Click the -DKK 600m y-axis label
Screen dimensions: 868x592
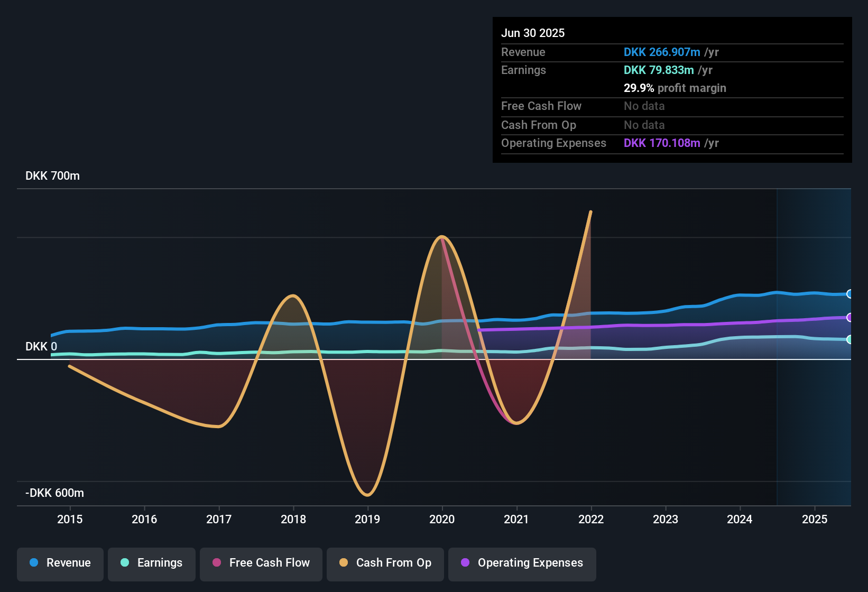click(x=54, y=493)
